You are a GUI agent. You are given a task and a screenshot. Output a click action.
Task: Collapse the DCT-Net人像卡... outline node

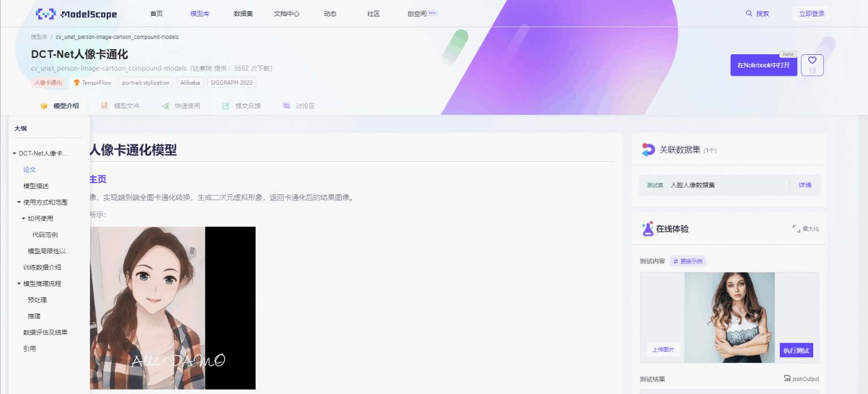point(14,153)
